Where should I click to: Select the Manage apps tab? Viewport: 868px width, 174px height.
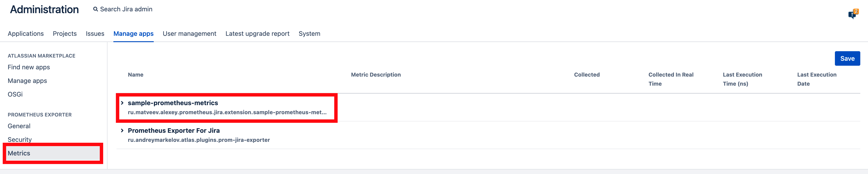[133, 34]
